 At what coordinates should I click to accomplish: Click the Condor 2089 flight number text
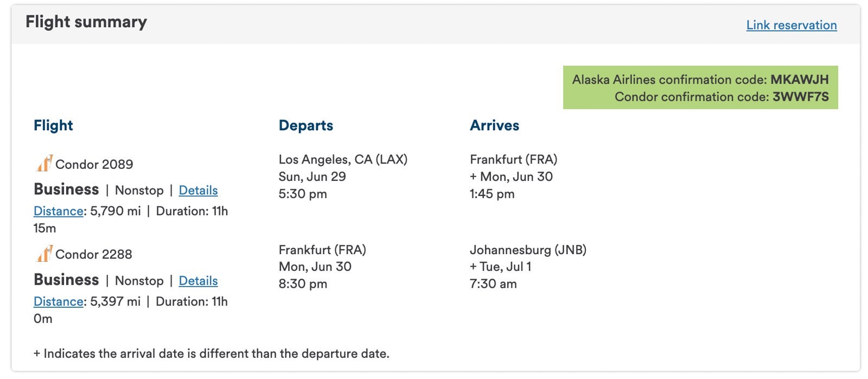94,164
